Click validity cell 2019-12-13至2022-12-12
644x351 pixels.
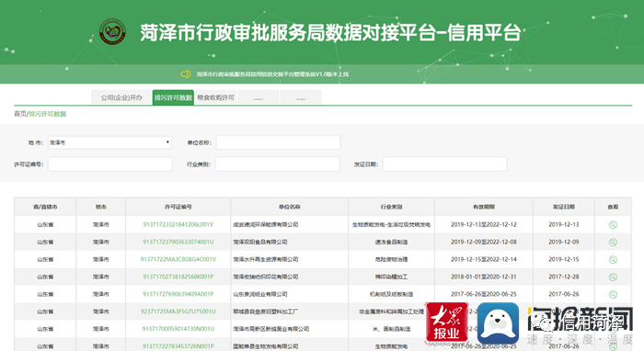click(x=484, y=225)
